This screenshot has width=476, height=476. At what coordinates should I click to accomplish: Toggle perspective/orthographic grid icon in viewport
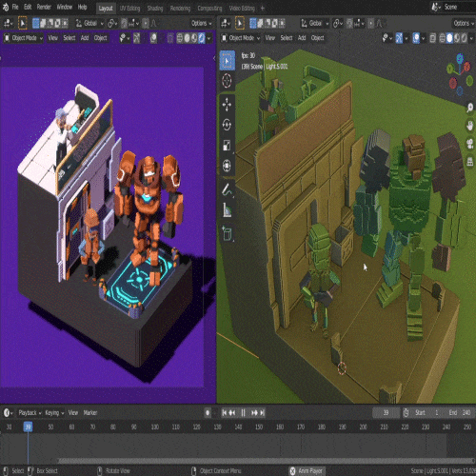click(469, 162)
